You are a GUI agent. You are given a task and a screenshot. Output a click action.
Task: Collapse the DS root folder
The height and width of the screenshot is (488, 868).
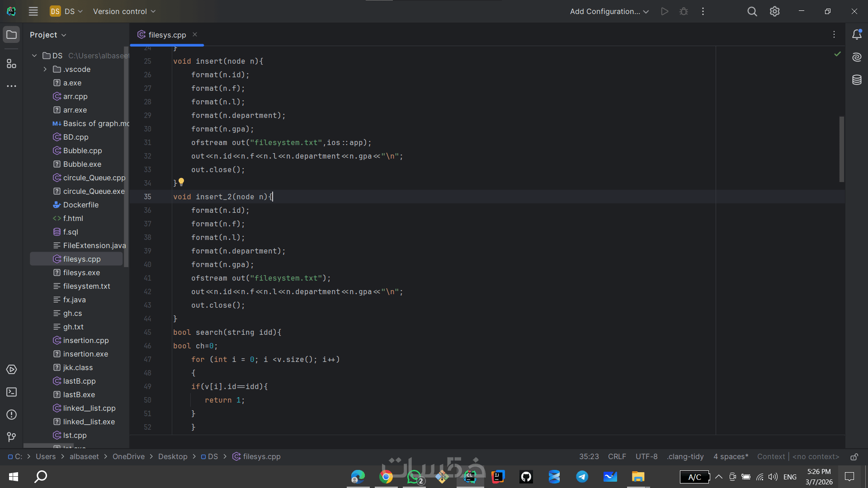[34, 56]
